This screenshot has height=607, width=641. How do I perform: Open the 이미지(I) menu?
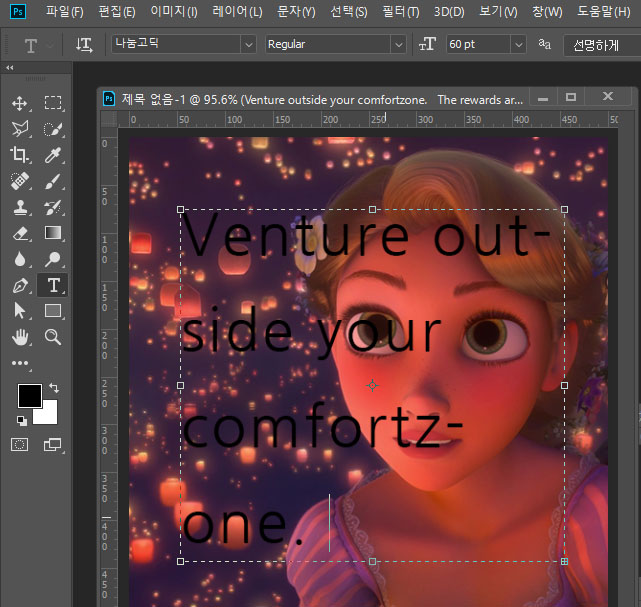point(174,11)
